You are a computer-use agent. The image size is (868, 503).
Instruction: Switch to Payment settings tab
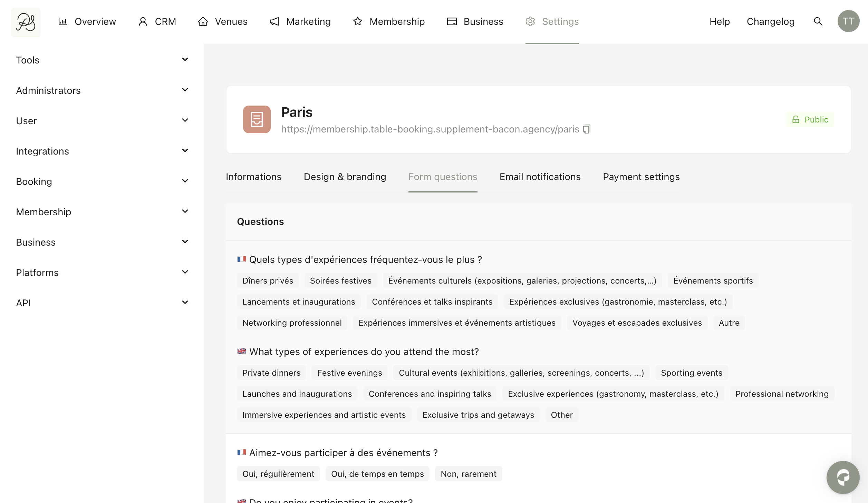[641, 177]
